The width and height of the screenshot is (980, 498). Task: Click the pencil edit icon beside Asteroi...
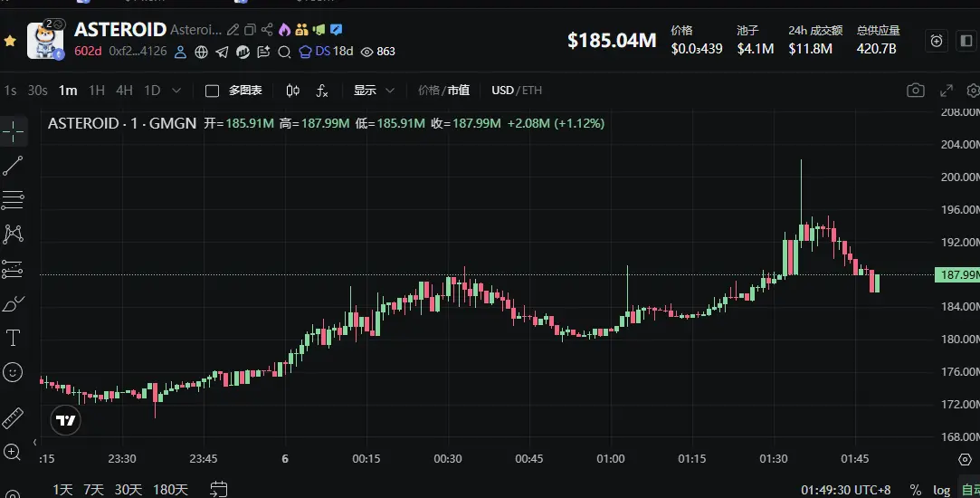tap(233, 29)
